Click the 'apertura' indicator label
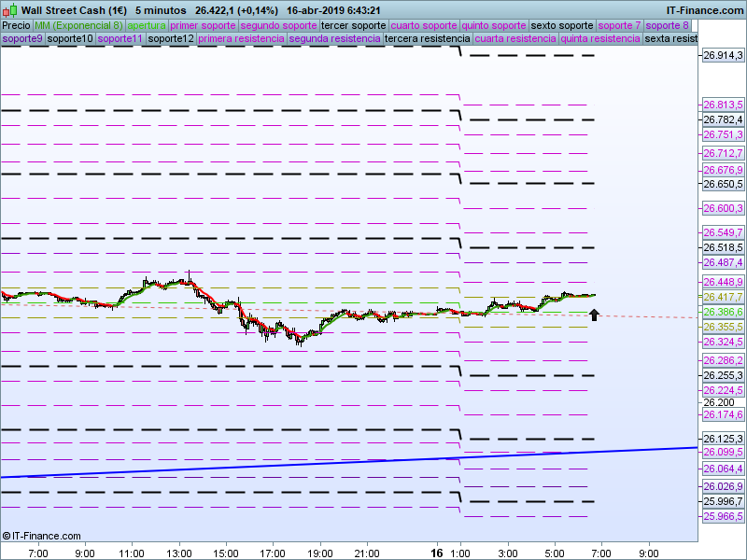The width and height of the screenshot is (747, 560). (x=147, y=25)
